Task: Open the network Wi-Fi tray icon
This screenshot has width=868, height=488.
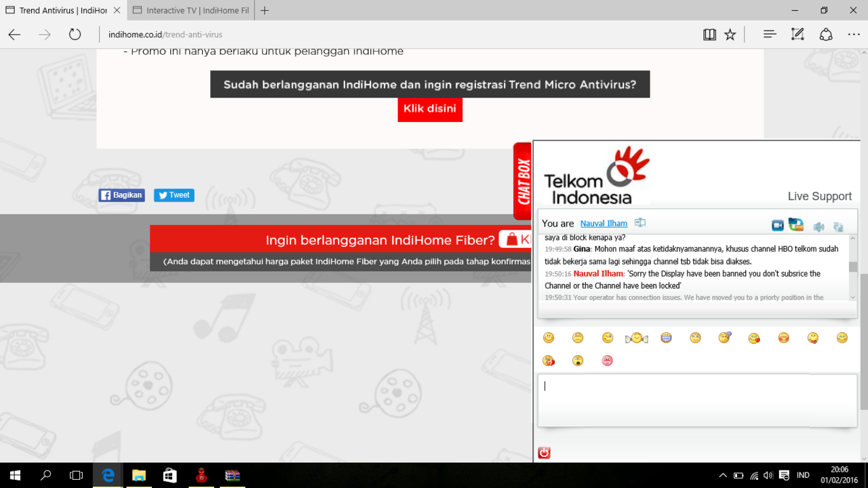Action: (x=754, y=475)
